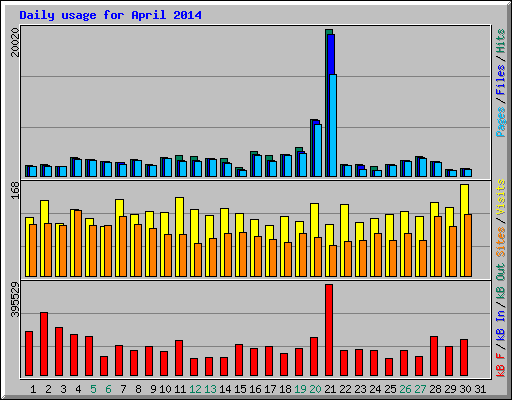This screenshot has height=400, width=512.
Task: Click the day 15 axis label
Action: pyautogui.click(x=240, y=389)
